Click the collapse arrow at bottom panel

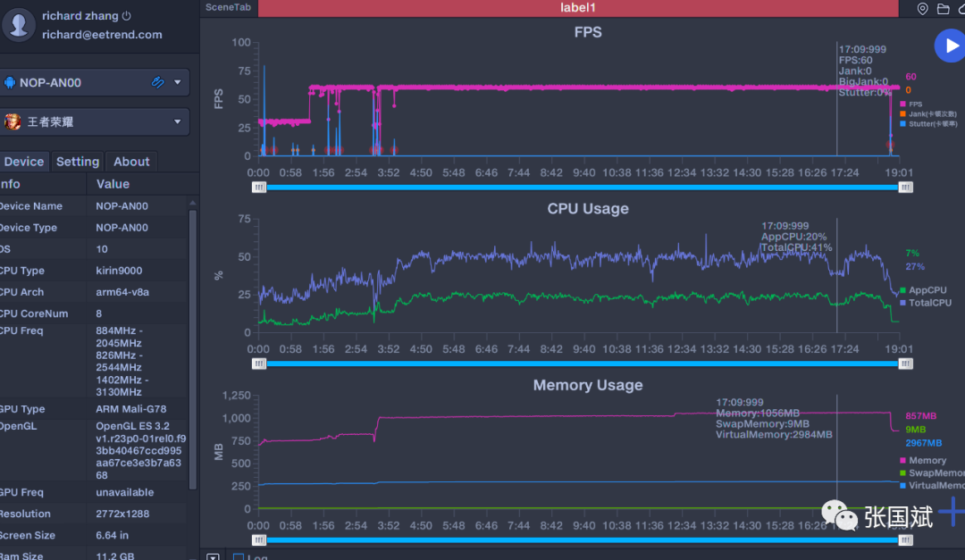(213, 557)
